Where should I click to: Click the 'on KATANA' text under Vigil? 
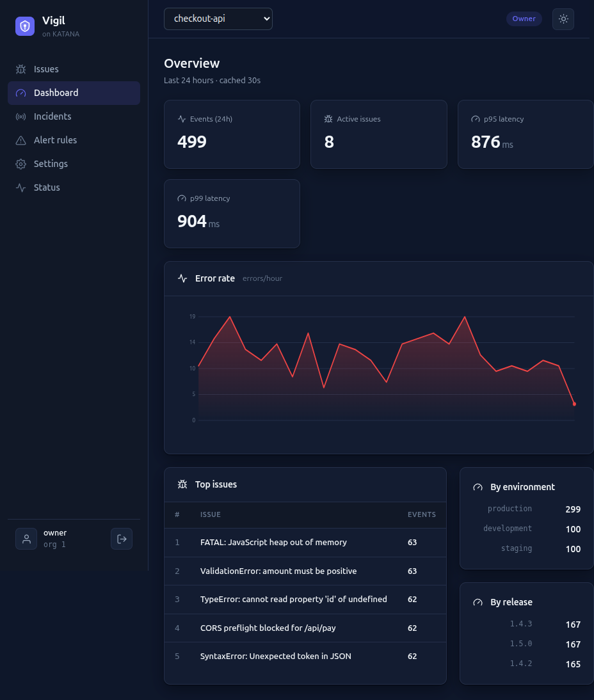point(61,34)
